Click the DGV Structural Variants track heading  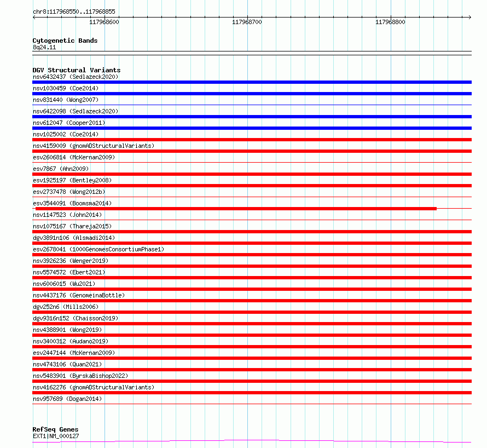[77, 70]
